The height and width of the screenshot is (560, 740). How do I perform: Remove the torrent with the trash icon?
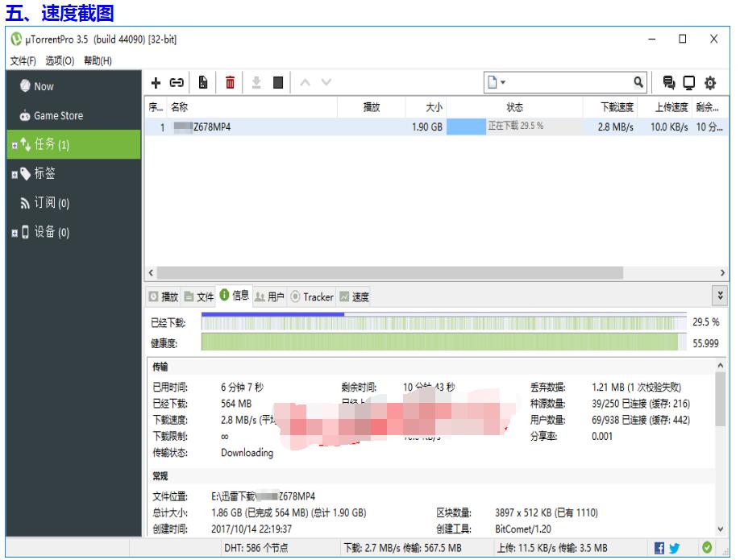[x=231, y=81]
